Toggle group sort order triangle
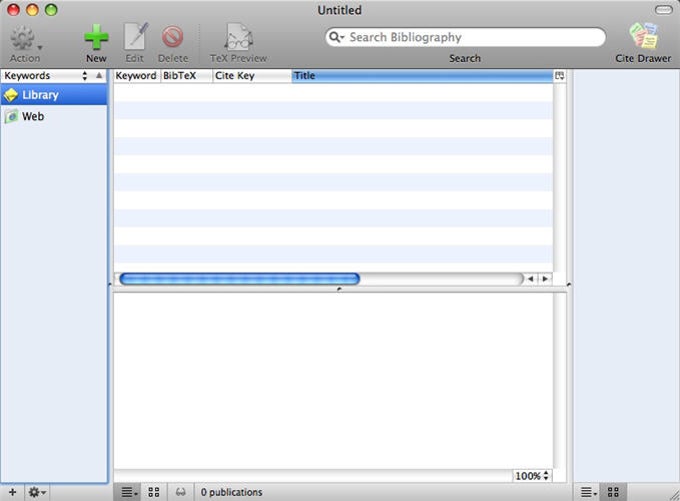Viewport: 680px width, 501px height. tap(99, 76)
